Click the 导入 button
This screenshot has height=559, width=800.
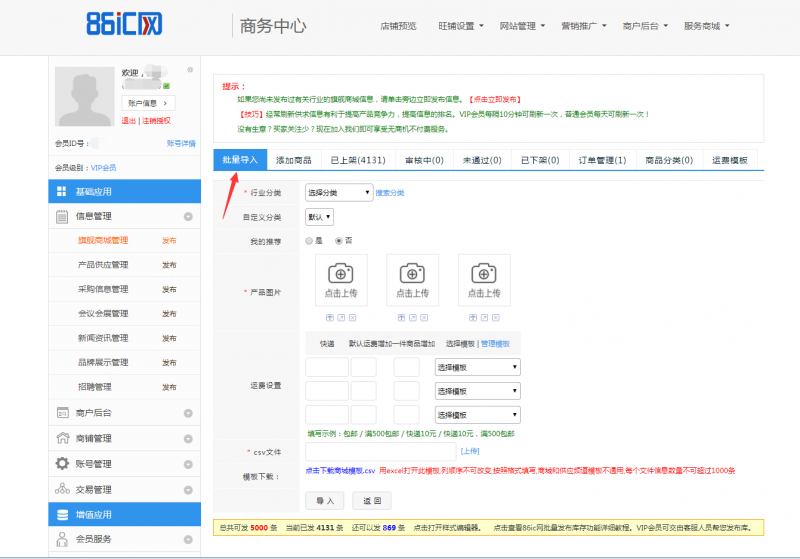324,501
